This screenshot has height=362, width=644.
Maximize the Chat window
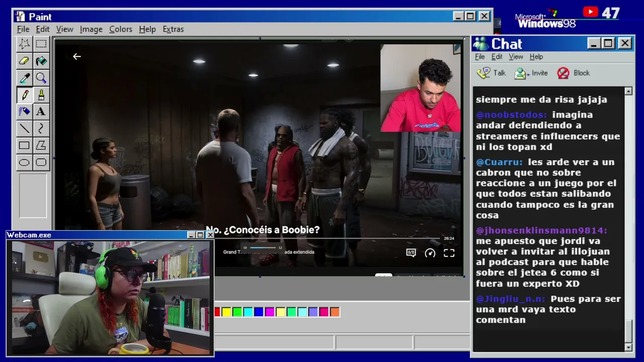pos(608,43)
